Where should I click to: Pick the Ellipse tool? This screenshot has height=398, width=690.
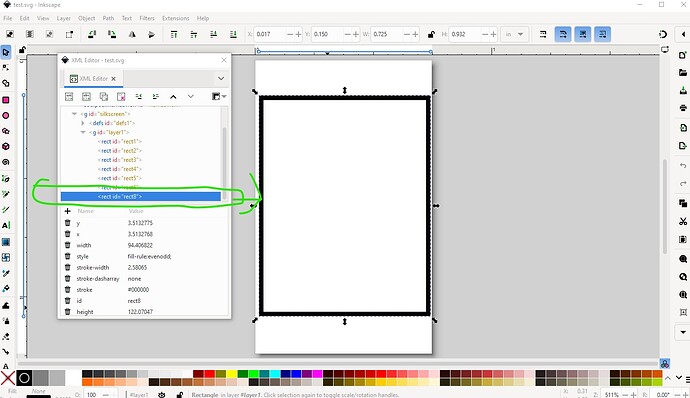tap(6, 115)
